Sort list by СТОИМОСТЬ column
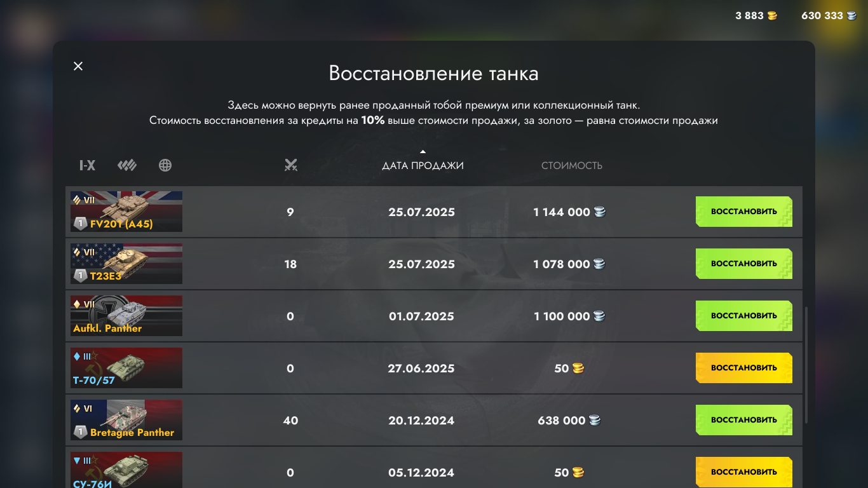The height and width of the screenshot is (488, 868). (x=571, y=165)
